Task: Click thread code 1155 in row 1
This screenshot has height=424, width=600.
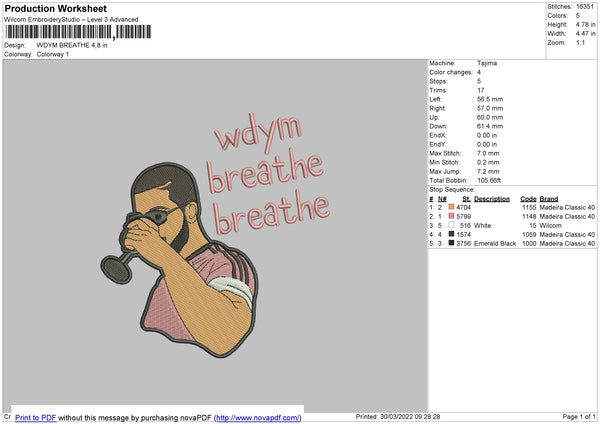Action: pos(529,207)
